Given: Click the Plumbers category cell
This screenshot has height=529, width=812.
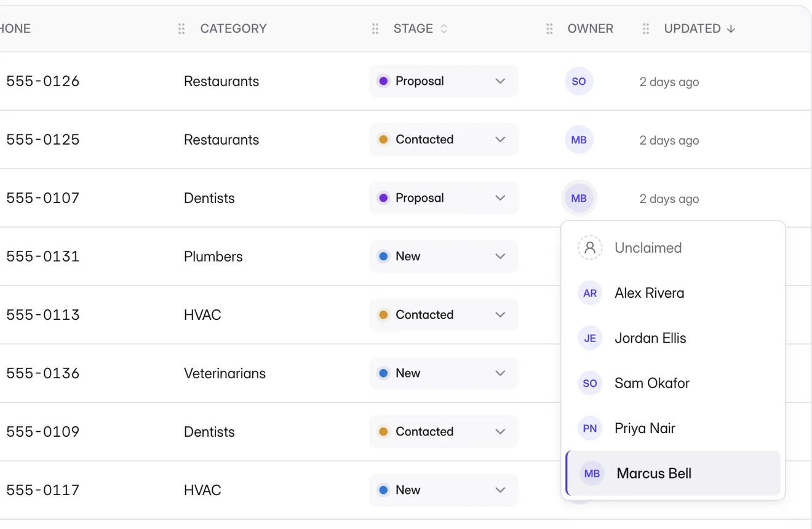Looking at the screenshot, I should [213, 257].
